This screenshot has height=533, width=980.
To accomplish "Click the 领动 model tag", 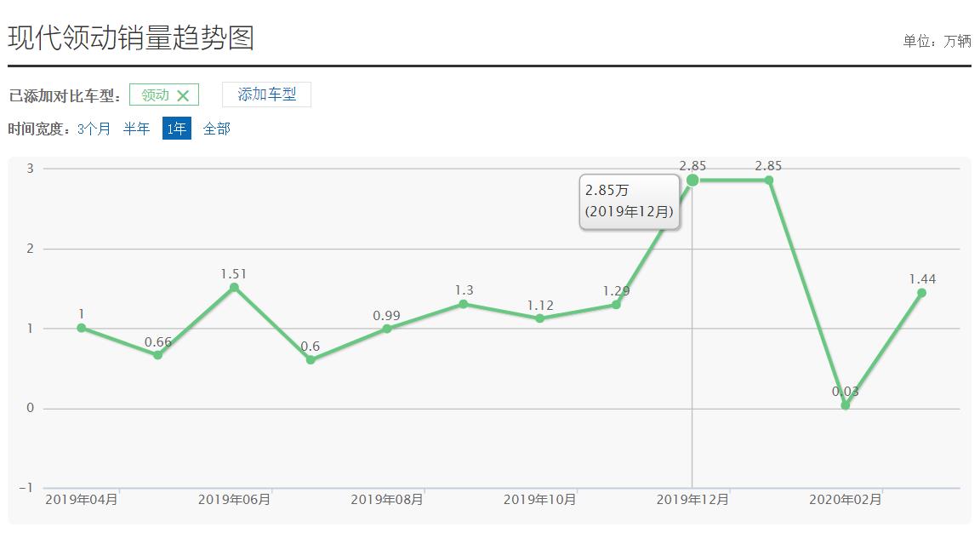I will [155, 95].
